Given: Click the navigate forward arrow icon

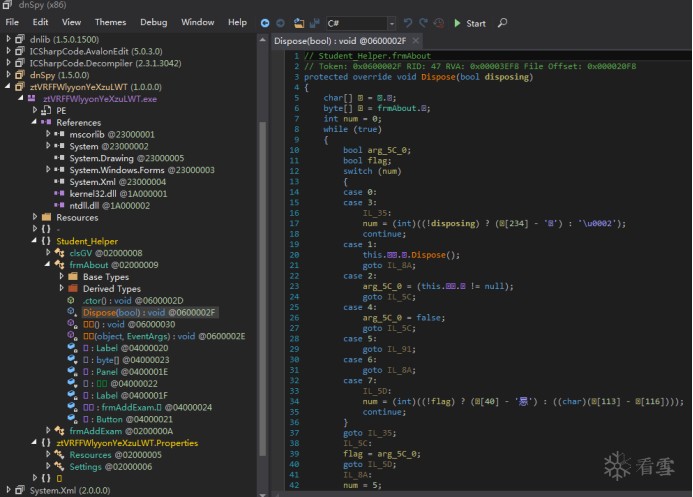Looking at the screenshot, I should click(x=280, y=23).
